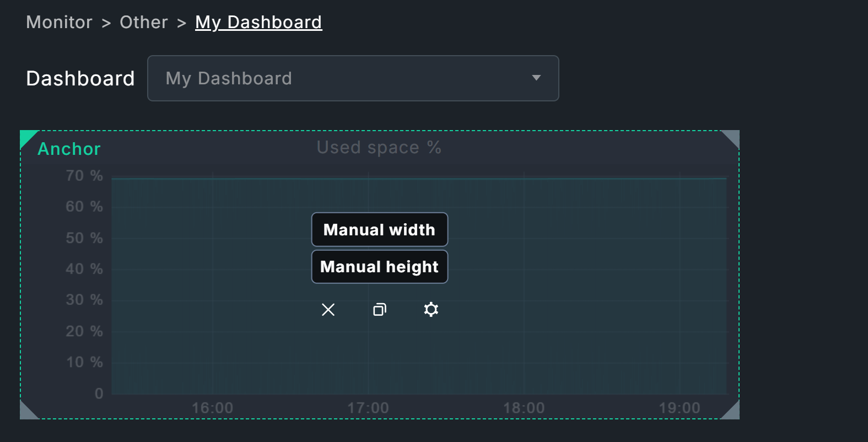
Task: Click the dashboard selector caret icon
Action: click(x=536, y=78)
